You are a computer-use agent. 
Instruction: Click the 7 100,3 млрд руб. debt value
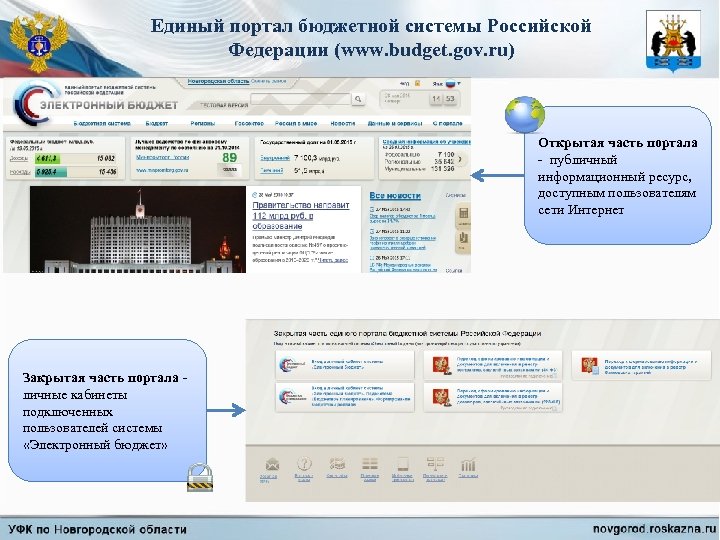point(317,158)
